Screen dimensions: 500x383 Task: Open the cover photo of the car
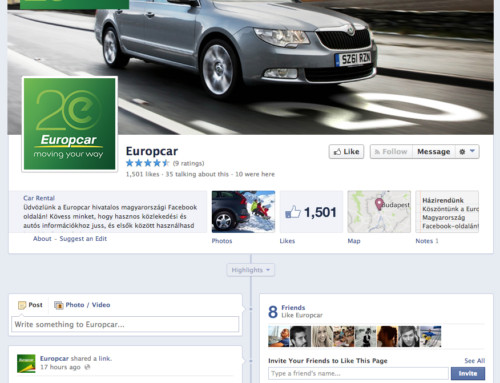coord(250,67)
